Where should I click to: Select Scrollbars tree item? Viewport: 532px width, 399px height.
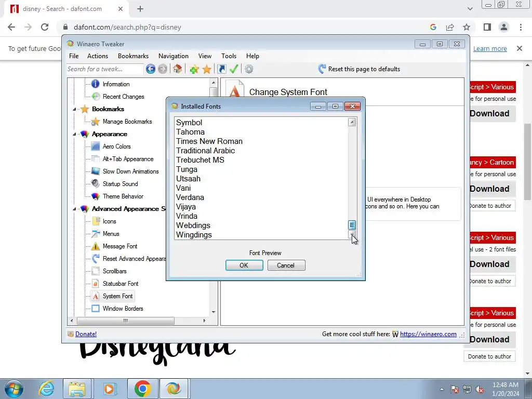(115, 271)
